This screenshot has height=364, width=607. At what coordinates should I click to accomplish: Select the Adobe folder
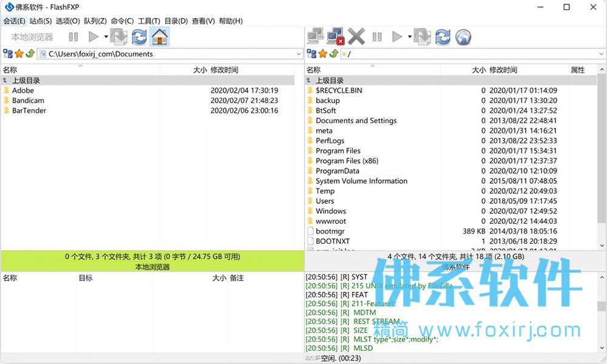point(148,90)
